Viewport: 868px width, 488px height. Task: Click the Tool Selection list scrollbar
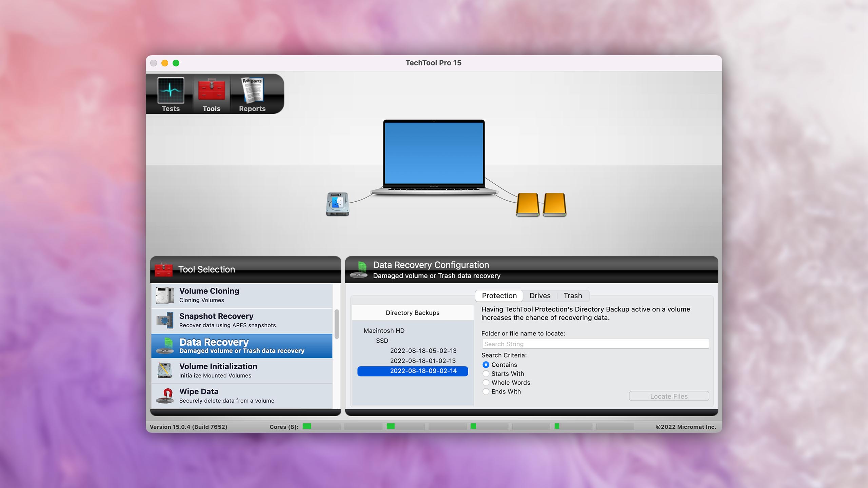(x=337, y=324)
